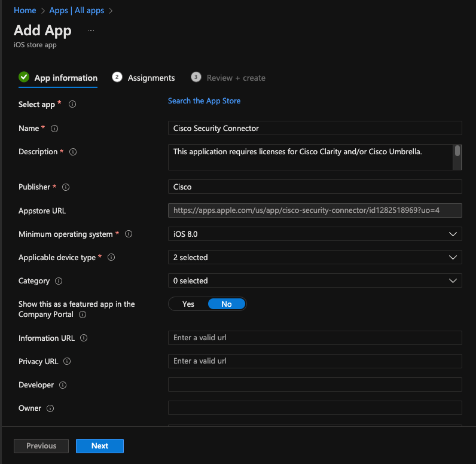Viewport: 476px width, 464px height.
Task: Set featured app toggle to No
Action: click(x=226, y=304)
